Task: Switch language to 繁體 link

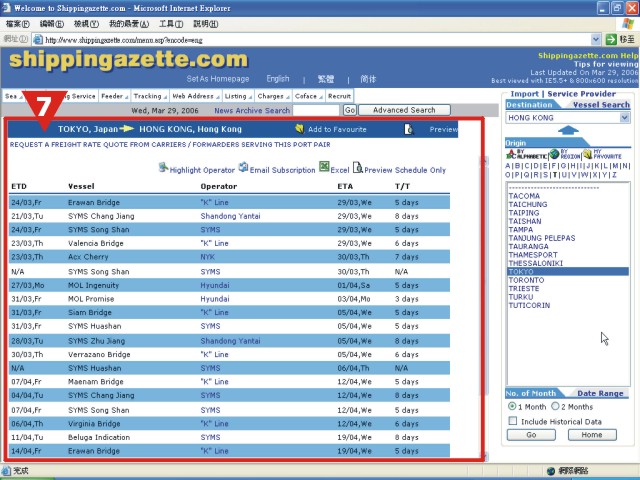Action: pyautogui.click(x=326, y=79)
